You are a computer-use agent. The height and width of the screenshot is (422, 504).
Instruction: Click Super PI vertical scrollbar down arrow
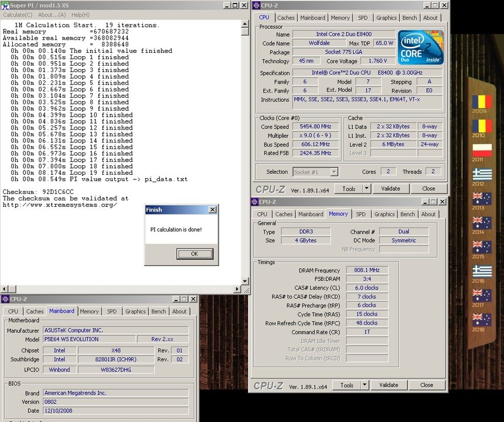pyautogui.click(x=244, y=281)
